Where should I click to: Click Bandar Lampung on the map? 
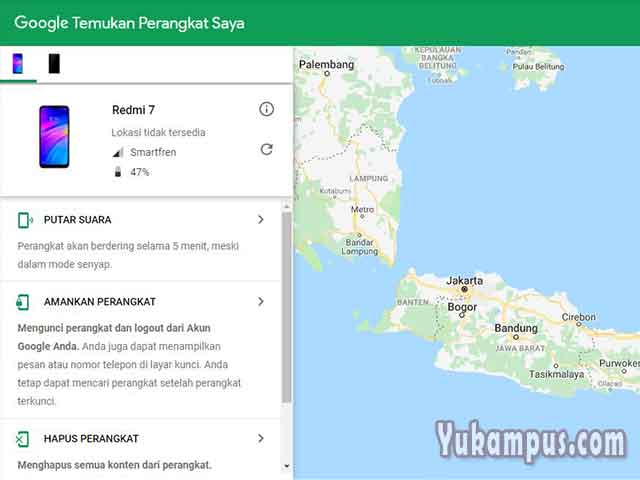click(360, 247)
